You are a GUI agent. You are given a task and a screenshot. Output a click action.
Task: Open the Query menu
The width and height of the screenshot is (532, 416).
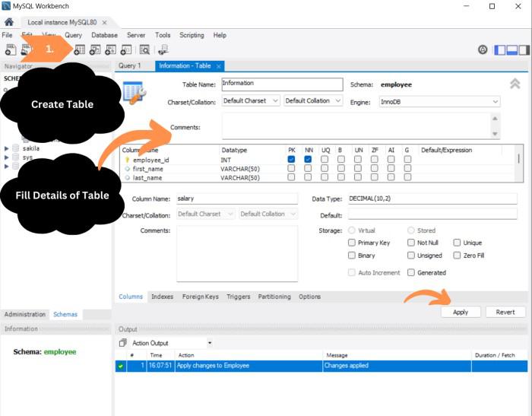(x=73, y=35)
